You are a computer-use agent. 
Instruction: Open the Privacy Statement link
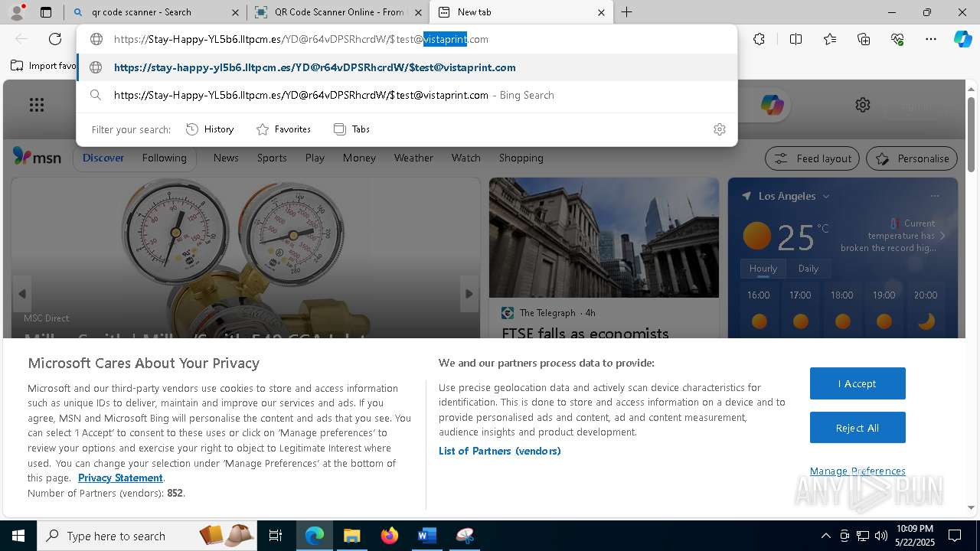pos(120,478)
